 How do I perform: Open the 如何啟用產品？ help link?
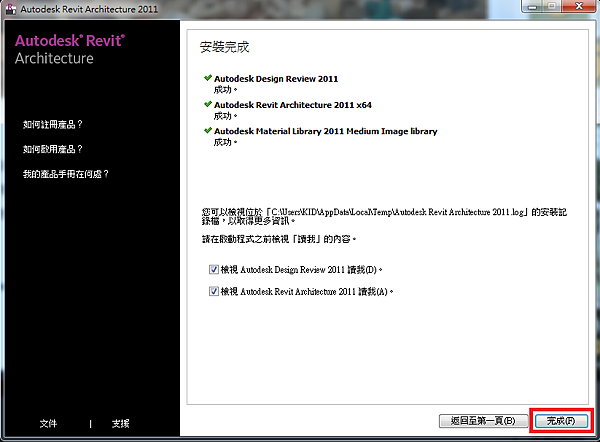53,149
